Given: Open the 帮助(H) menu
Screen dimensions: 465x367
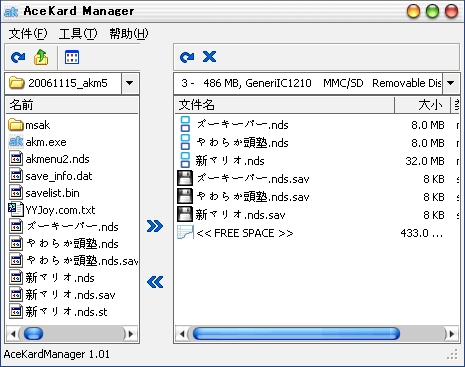Looking at the screenshot, I should point(129,34).
